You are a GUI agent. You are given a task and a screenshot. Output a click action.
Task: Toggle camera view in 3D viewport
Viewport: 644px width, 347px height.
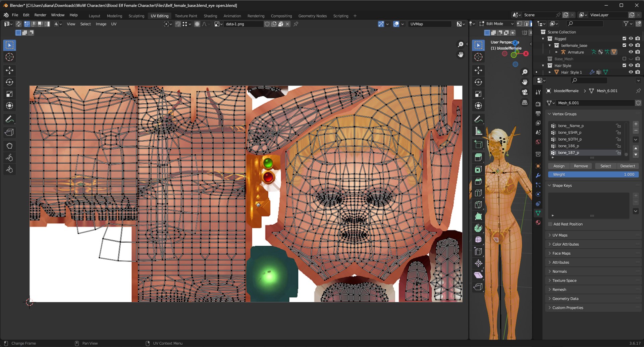(525, 92)
